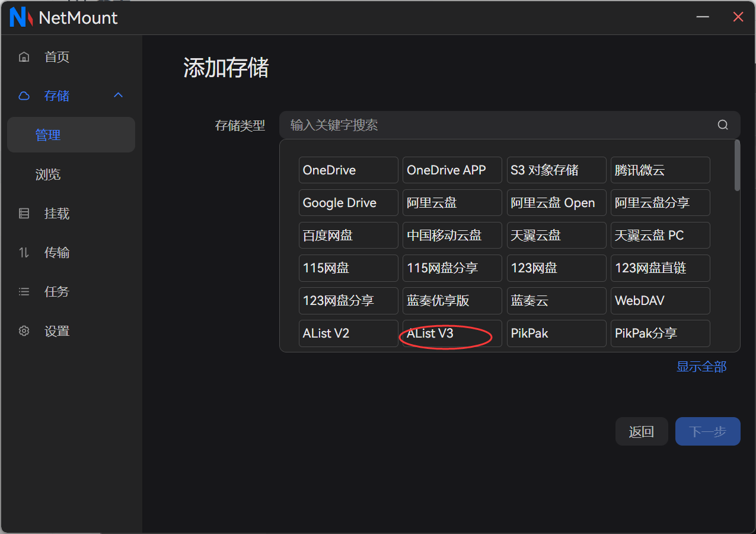Click 显示全部 link to show all
The image size is (756, 534).
701,367
